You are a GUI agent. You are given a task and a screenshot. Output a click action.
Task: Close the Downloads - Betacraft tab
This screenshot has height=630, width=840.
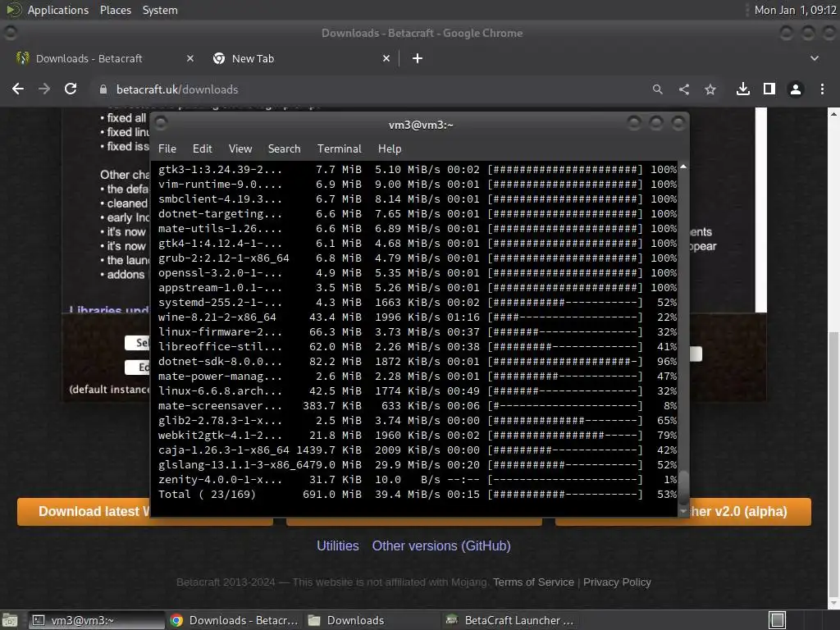point(190,58)
